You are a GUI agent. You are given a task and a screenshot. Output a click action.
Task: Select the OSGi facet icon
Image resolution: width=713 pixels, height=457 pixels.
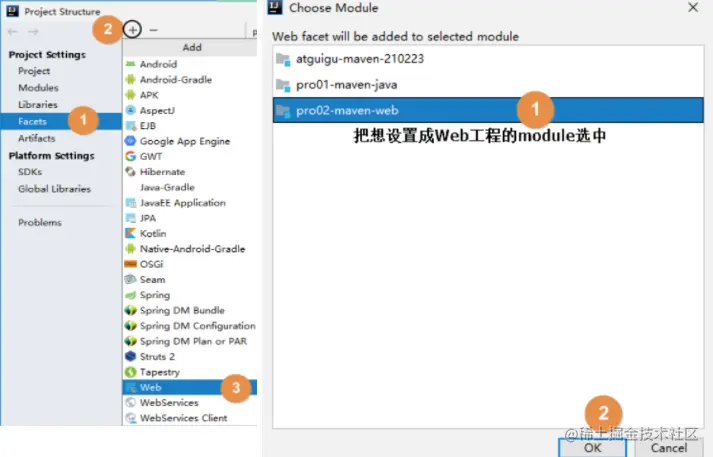pos(131,264)
